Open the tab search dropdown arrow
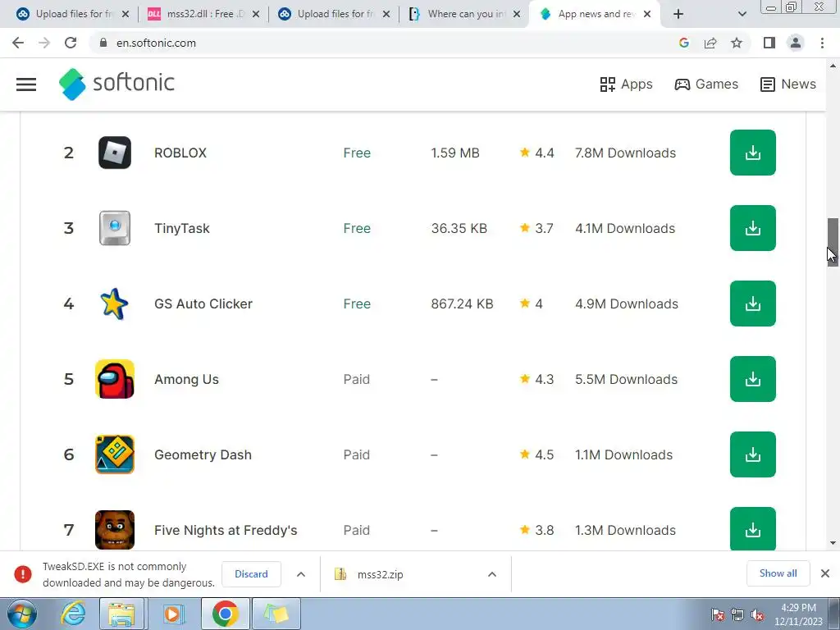 coord(742,14)
